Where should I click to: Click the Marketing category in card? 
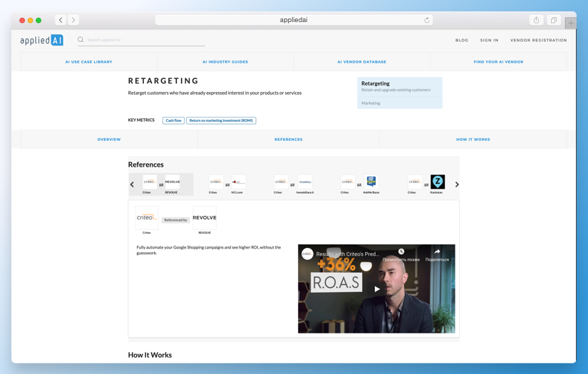click(x=371, y=103)
